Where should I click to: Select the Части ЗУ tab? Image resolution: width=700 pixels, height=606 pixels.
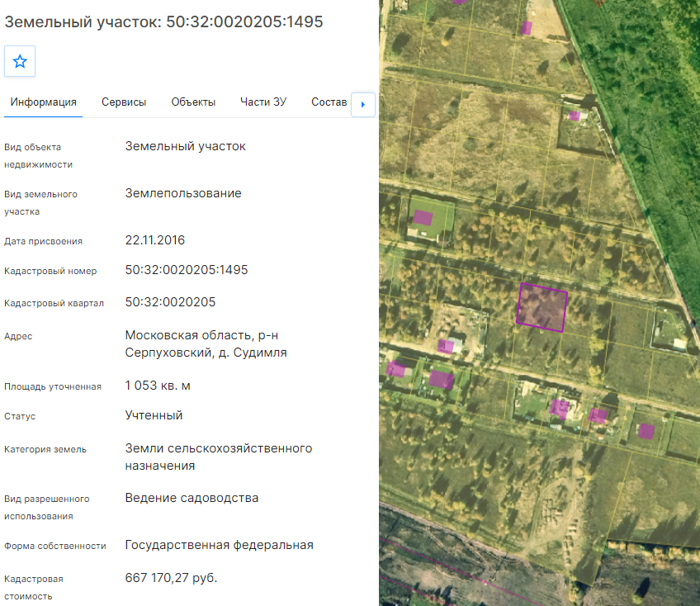click(x=263, y=102)
